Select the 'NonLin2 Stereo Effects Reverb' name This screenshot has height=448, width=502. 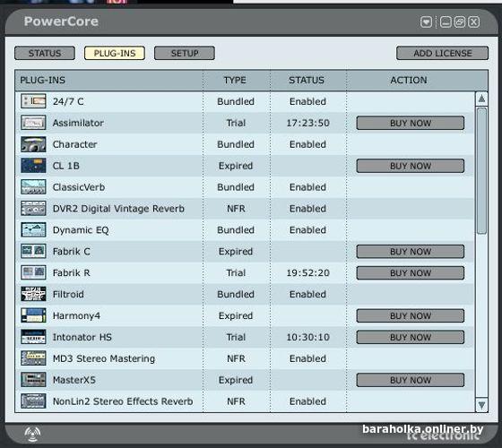pyautogui.click(x=123, y=401)
